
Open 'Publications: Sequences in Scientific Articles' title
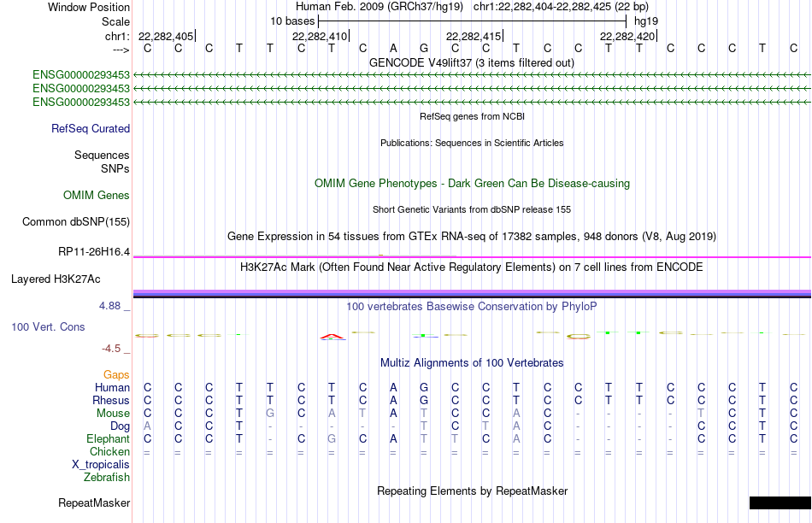[x=472, y=143]
